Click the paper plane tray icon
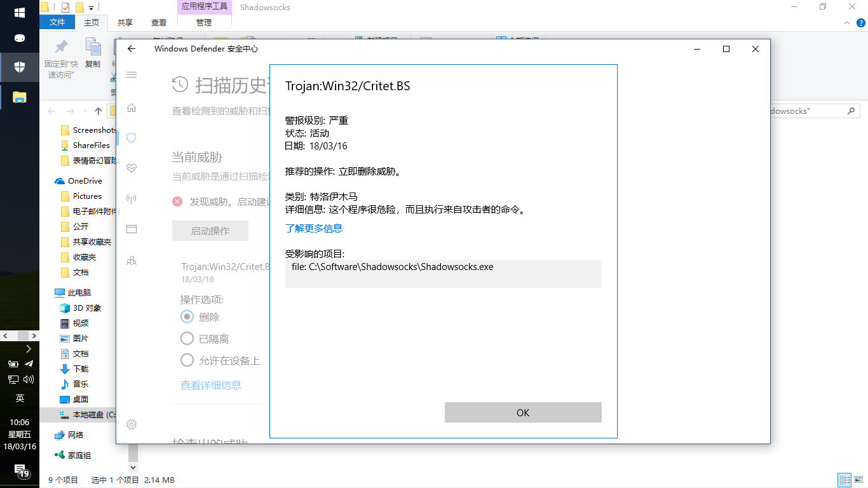 [29, 364]
